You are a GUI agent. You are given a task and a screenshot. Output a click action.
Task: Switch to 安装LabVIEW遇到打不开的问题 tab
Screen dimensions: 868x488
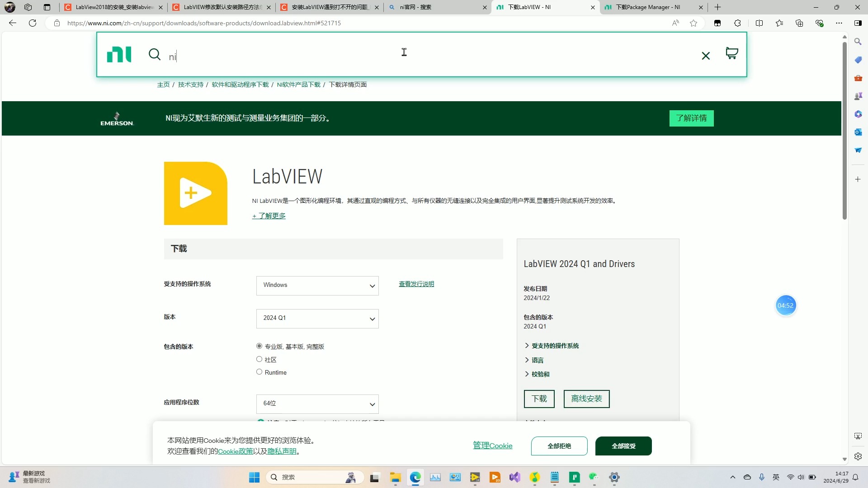tap(329, 7)
